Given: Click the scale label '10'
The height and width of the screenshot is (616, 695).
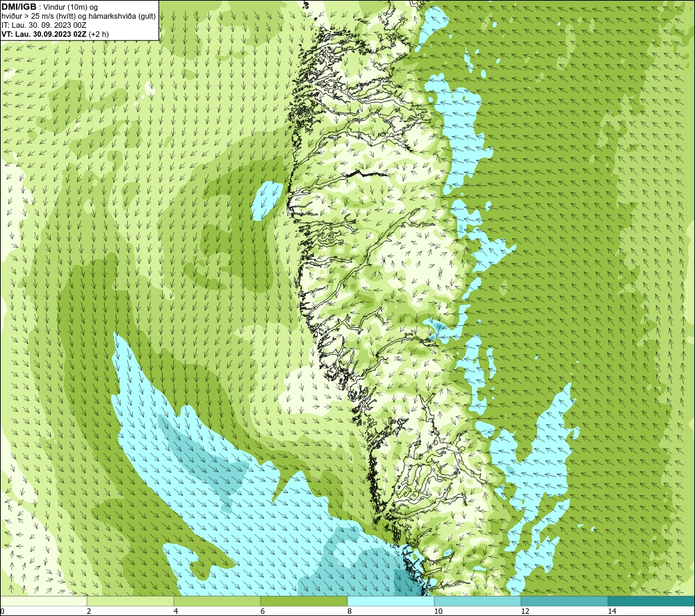Looking at the screenshot, I should click(439, 612).
